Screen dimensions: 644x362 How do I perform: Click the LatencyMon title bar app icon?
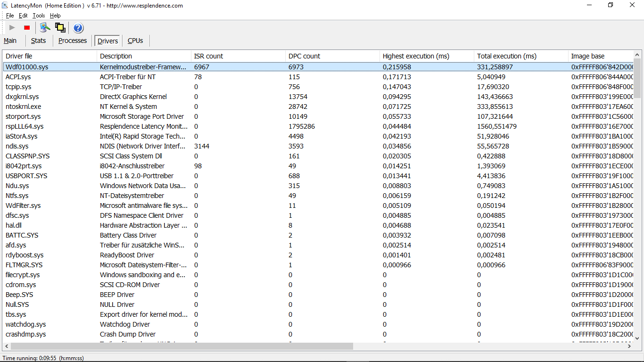(x=5, y=6)
